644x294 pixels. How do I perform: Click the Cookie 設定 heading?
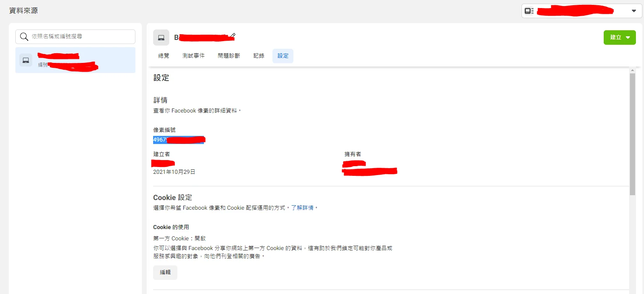coord(172,198)
